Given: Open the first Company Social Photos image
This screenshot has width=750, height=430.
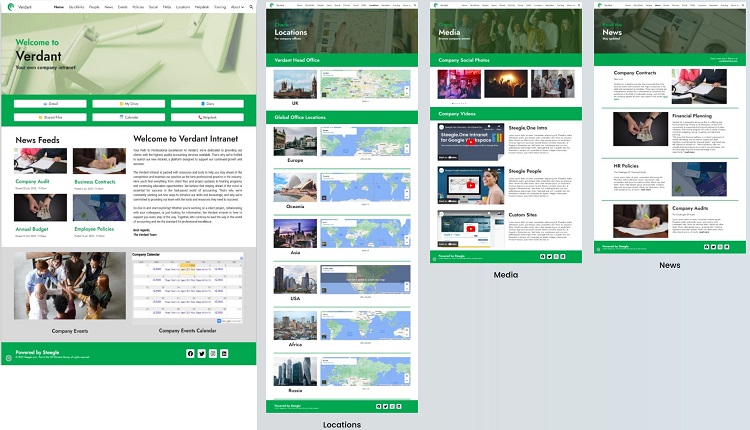Looking at the screenshot, I should click(459, 84).
